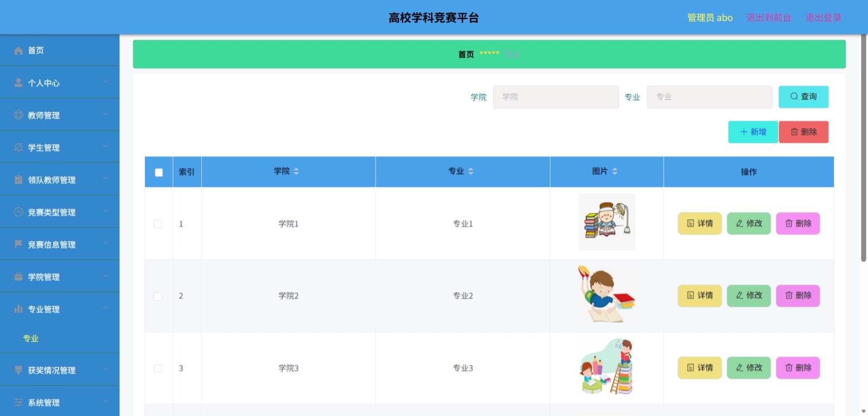Viewport: 868px width, 416px height.
Task: Click the clock icon next to 竞赛类型管理
Action: tap(18, 212)
